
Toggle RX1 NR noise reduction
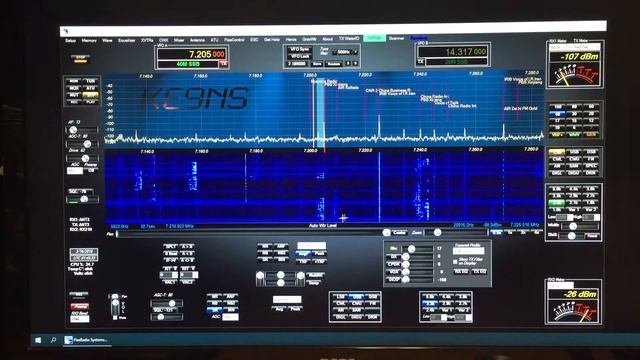click(x=265, y=246)
